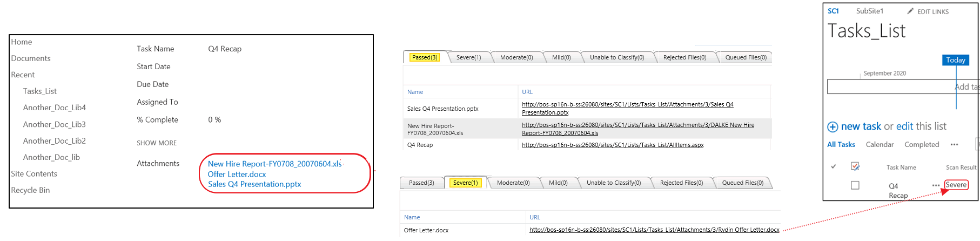Select the Rejected Files(0) tab in bottom panel
980x241 pixels.
[681, 183]
